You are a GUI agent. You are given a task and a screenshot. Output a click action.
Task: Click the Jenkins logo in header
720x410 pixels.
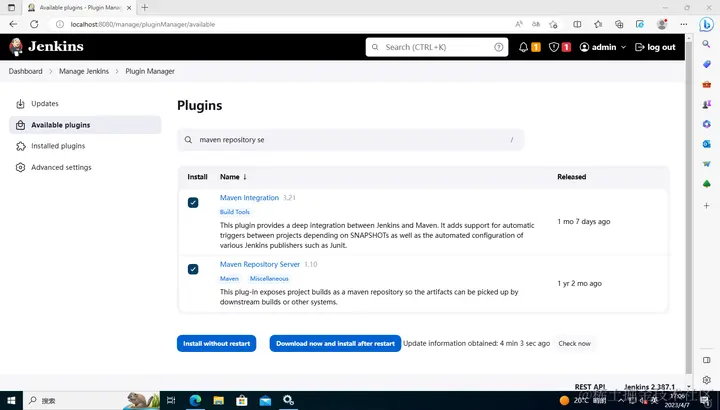pyautogui.click(x=46, y=47)
